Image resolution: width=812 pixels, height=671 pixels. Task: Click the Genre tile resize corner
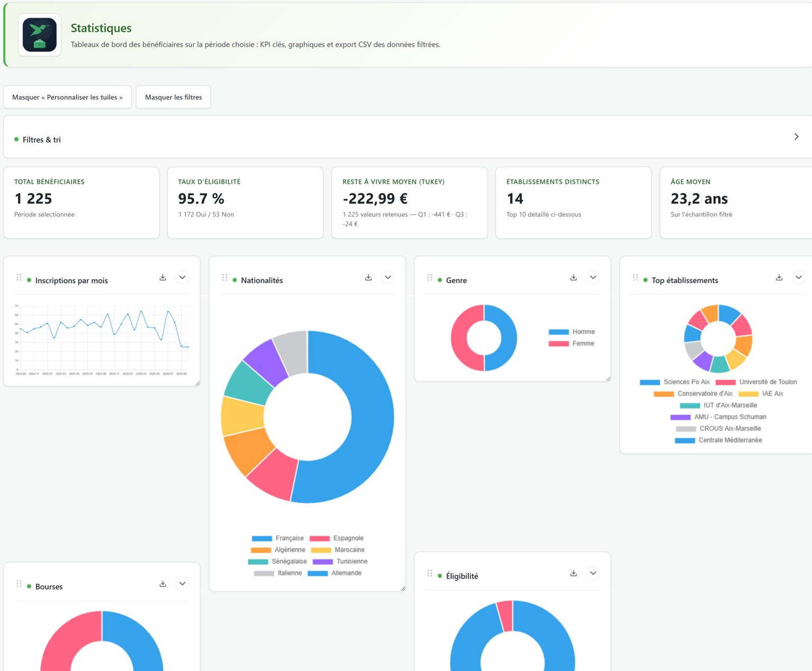coord(608,378)
